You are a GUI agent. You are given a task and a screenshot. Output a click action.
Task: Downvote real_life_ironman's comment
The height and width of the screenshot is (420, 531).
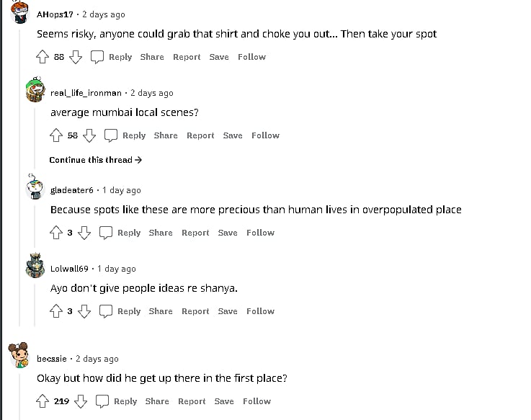tap(89, 135)
